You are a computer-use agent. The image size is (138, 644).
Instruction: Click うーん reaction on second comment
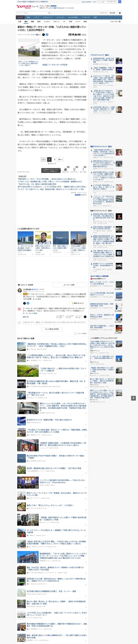pos(79,317)
